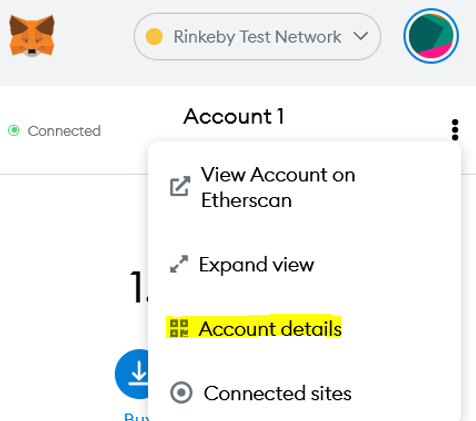Open the account avatar identicon menu
476x421 pixels.
point(431,36)
